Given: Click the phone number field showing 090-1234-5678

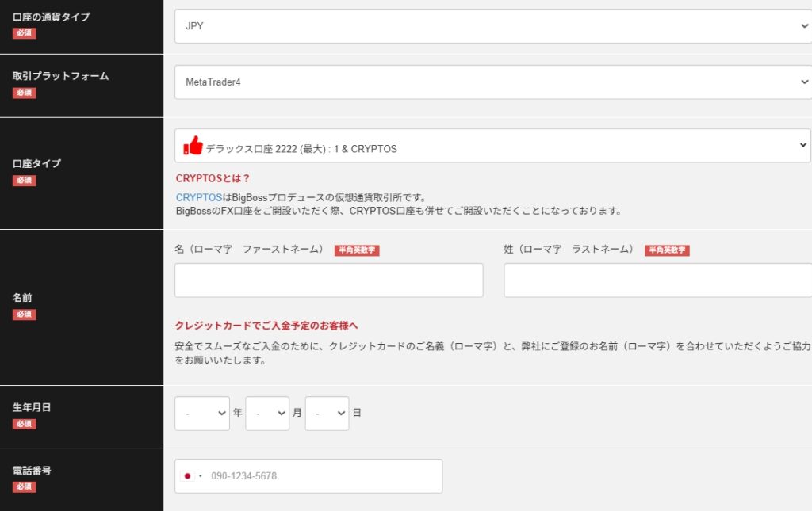Looking at the screenshot, I should [x=323, y=476].
